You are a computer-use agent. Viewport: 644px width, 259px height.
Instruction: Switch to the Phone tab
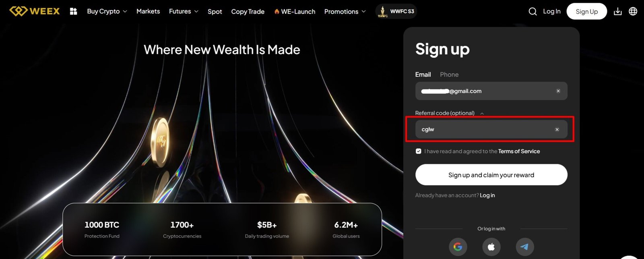[449, 74]
